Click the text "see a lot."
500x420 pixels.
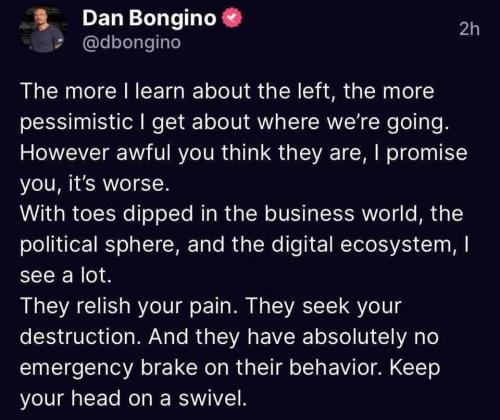tap(66, 276)
